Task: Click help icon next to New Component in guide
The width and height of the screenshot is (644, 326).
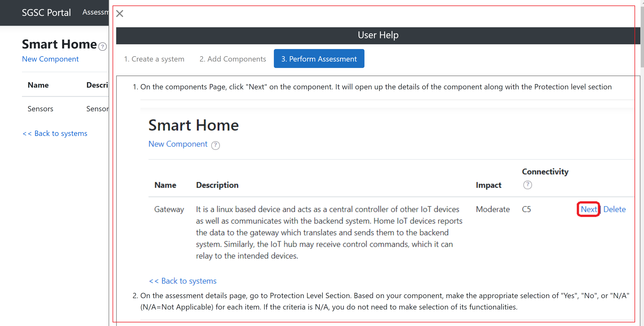Action: pyautogui.click(x=215, y=145)
